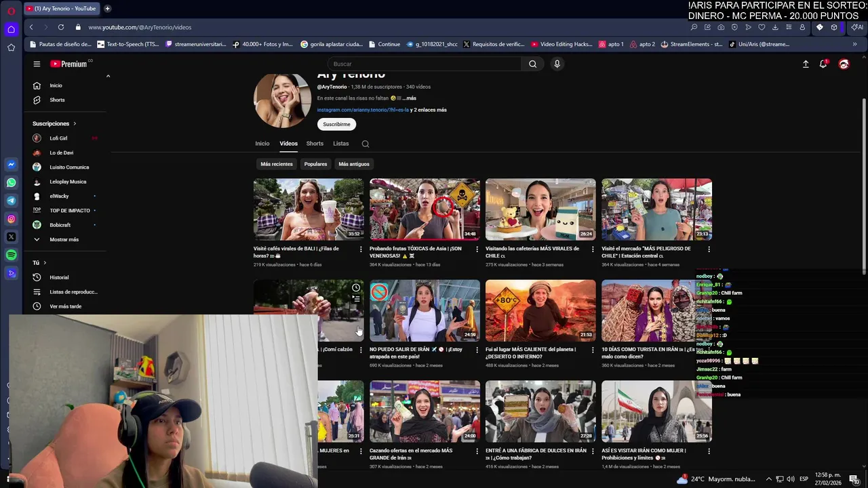This screenshot has height=488, width=868.
Task: Open Instagram in the Opera sidebar
Action: tap(11, 219)
